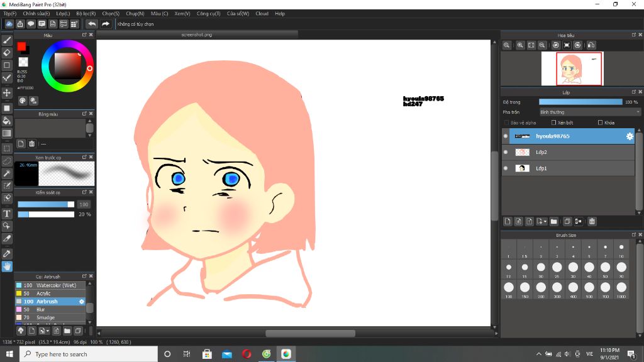Click the Redo arrow in top toolbar
The image size is (644, 362).
pyautogui.click(x=106, y=24)
